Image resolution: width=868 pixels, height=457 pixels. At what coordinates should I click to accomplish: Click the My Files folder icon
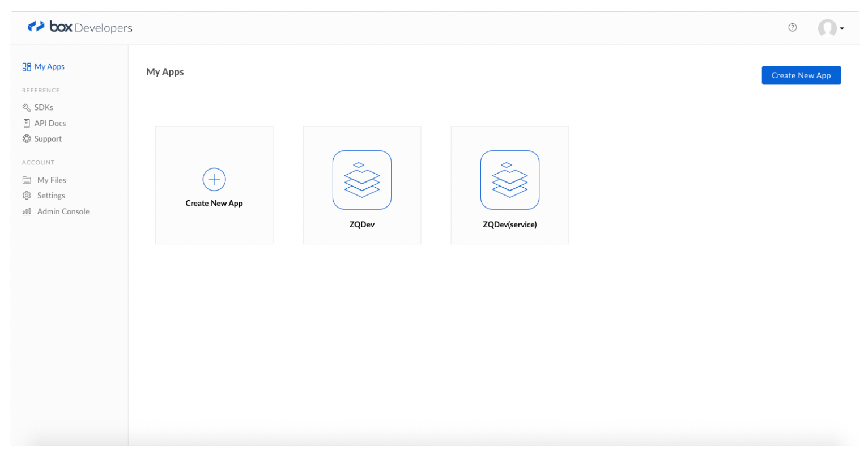coord(27,180)
